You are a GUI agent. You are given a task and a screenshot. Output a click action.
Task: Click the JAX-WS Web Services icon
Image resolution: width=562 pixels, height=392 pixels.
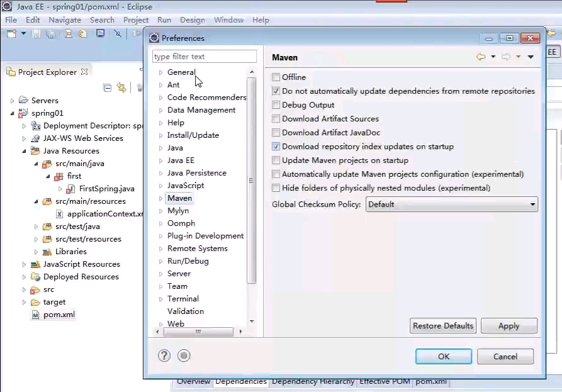pos(35,138)
